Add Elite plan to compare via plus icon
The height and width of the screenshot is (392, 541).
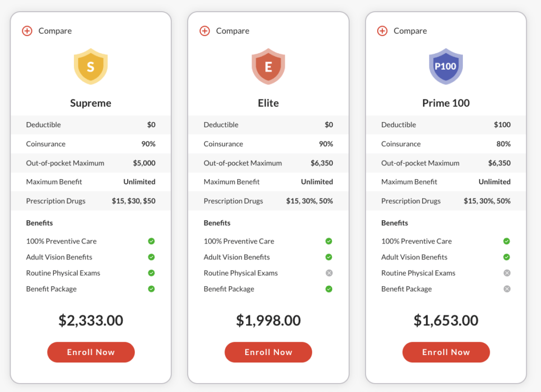coord(204,31)
